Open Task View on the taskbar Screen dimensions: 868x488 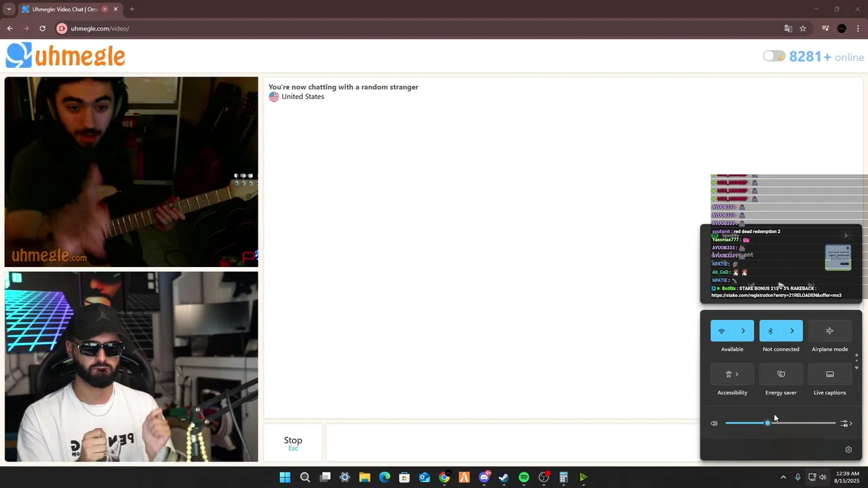[325, 477]
